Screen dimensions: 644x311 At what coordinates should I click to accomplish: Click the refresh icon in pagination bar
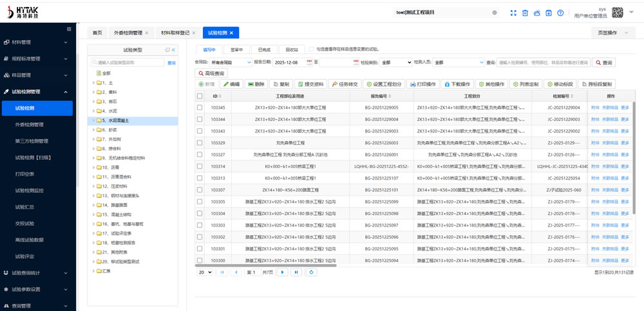click(312, 272)
